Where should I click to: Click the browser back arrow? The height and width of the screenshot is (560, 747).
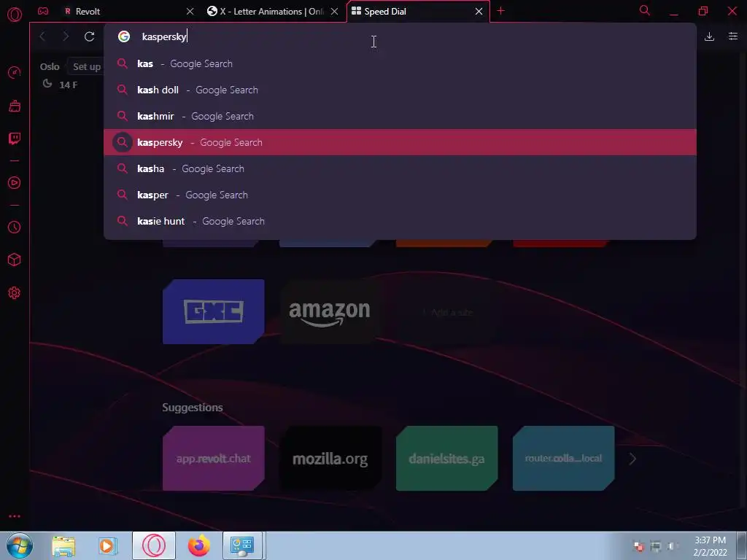(x=43, y=36)
